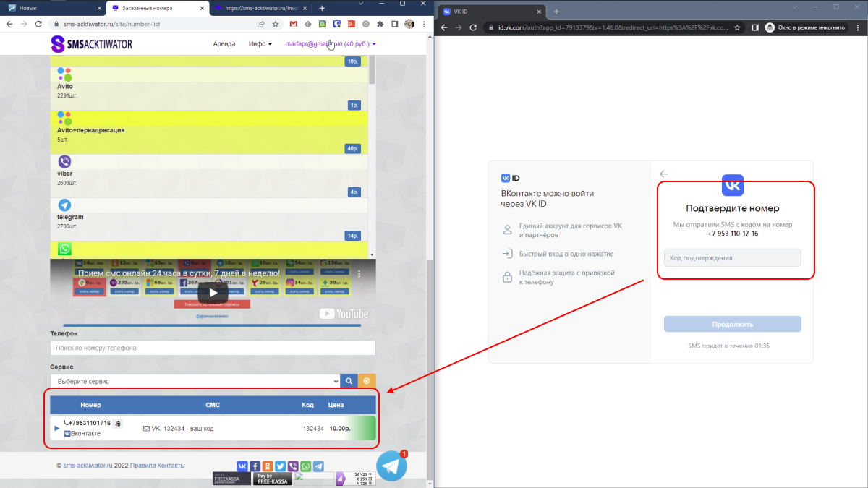868x488 pixels.
Task: Open new tab in VK ID window
Action: 556,12
